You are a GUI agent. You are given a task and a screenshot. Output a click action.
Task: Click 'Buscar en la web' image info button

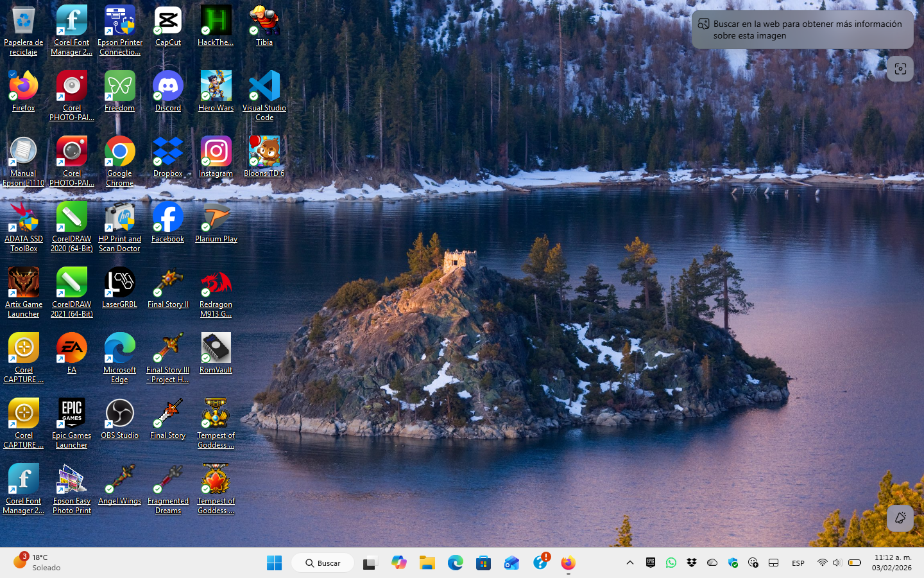802,30
